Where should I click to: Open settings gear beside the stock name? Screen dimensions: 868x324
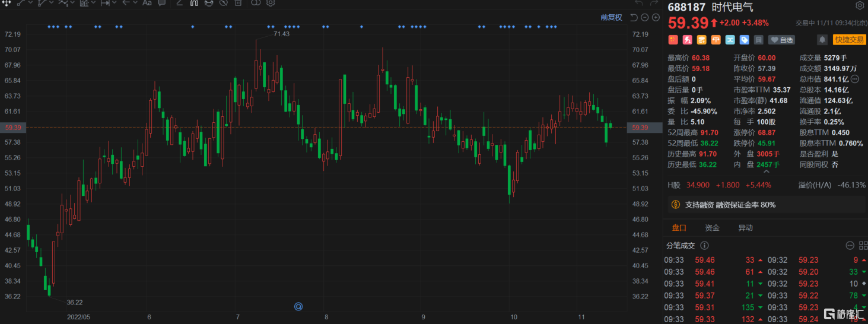coord(860,6)
